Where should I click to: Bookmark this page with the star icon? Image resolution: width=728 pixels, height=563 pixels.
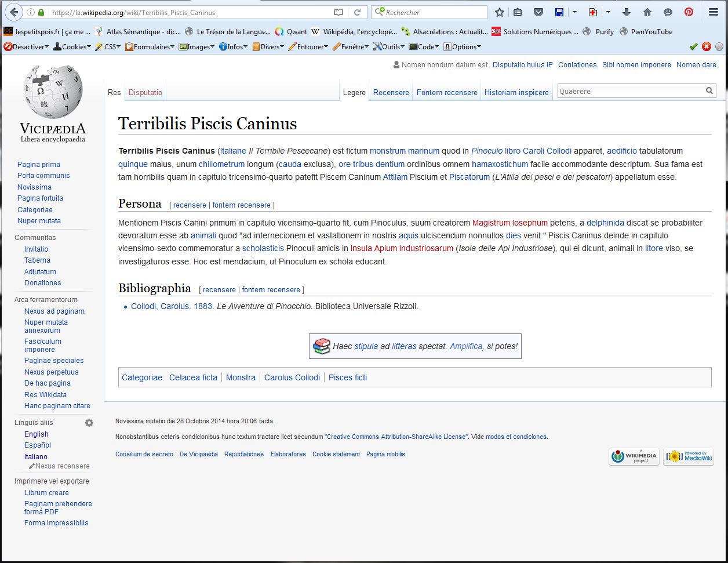pos(500,12)
